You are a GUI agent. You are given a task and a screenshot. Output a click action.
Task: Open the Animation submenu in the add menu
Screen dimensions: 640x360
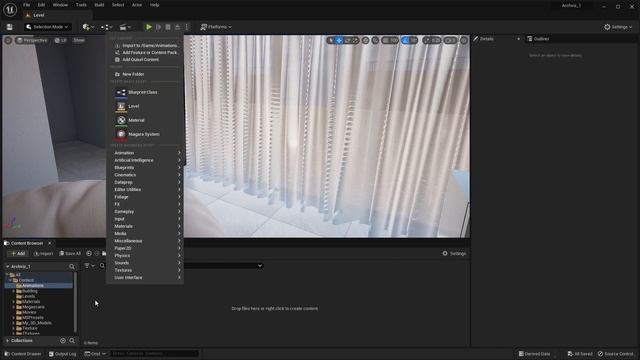[147, 153]
